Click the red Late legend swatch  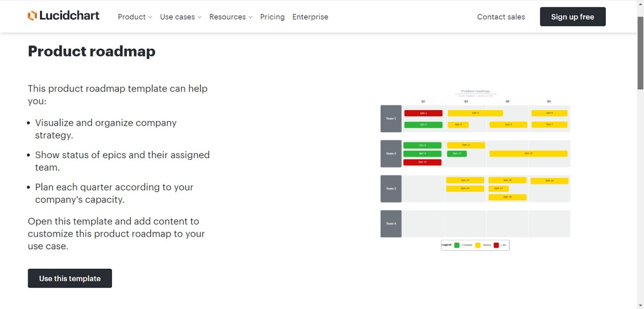496,245
